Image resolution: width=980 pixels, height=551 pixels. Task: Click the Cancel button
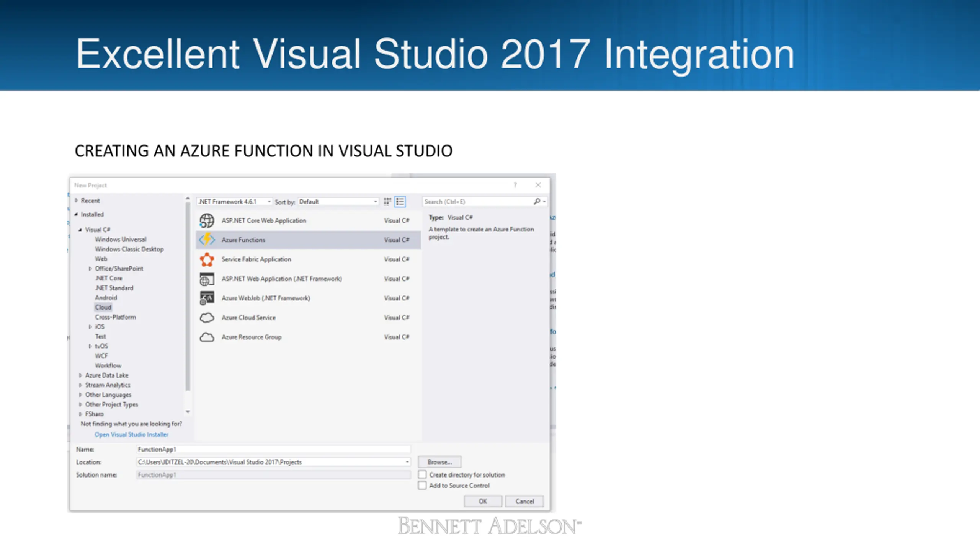tap(524, 501)
